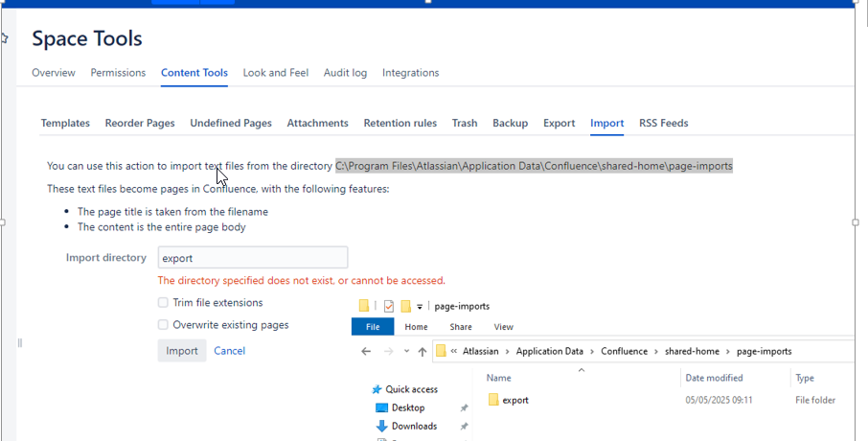This screenshot has width=868, height=441.
Task: Open File menu in Explorer window
Action: [x=373, y=327]
